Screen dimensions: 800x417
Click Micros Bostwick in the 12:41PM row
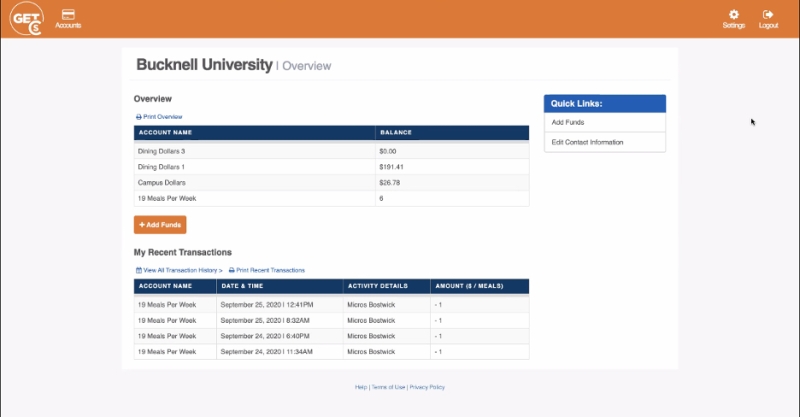coord(371,305)
